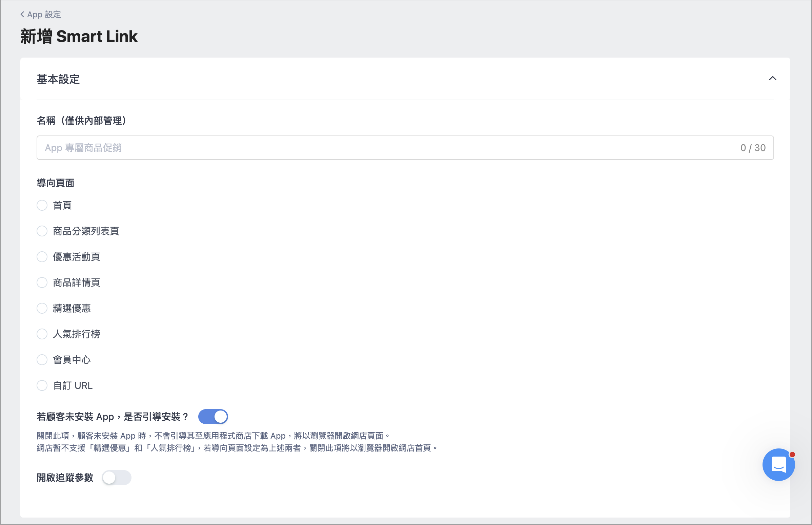812x525 pixels.
Task: Click the 導向頁面 label
Action: [56, 183]
